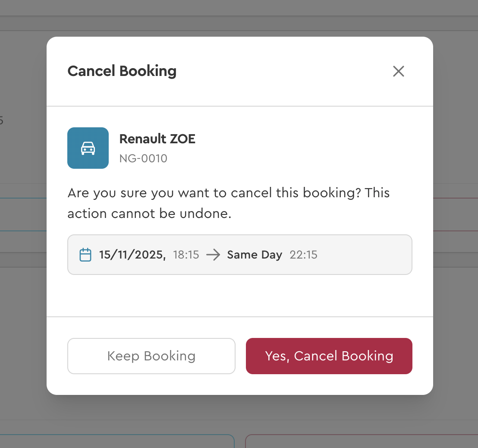
Task: Click the Keep Booking button
Action: pyautogui.click(x=151, y=356)
